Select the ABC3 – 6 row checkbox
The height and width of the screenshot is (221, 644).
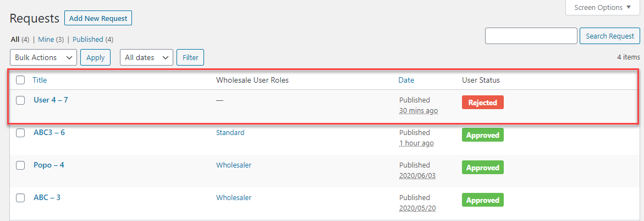point(20,133)
